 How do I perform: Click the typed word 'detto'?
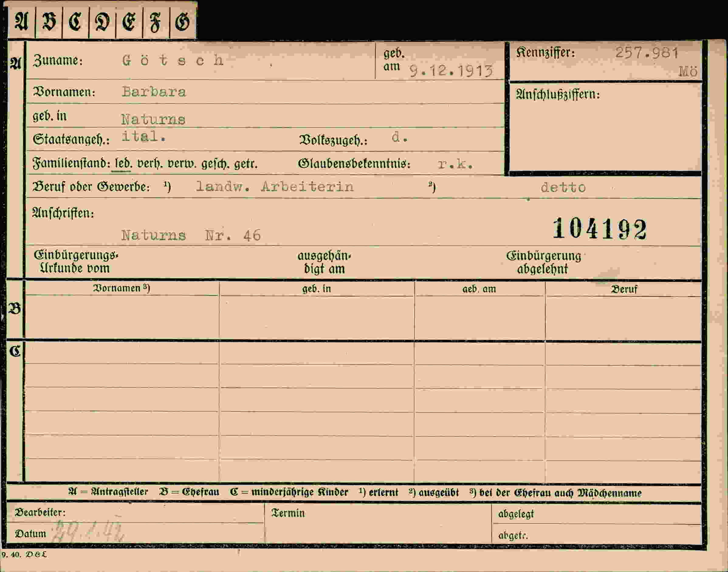coord(563,187)
